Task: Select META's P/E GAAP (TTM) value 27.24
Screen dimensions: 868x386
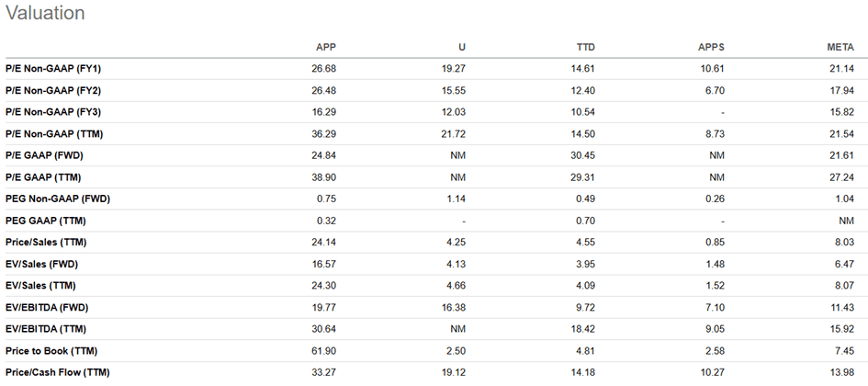Action: point(843,177)
